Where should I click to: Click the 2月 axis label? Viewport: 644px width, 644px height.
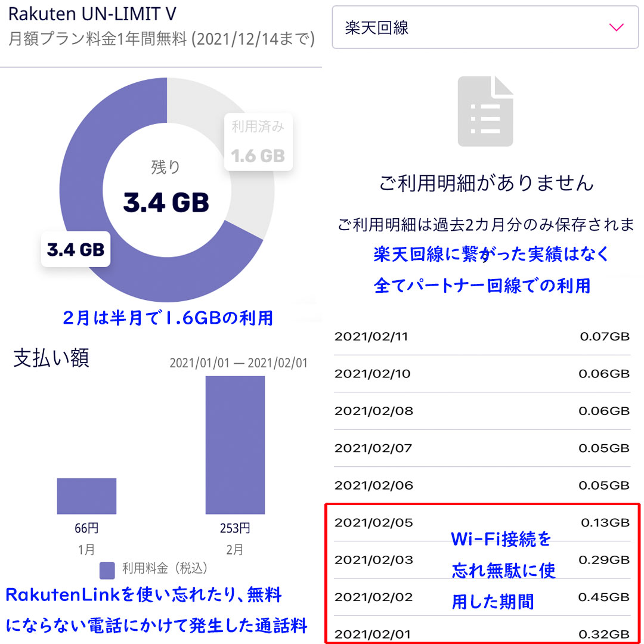tap(235, 550)
